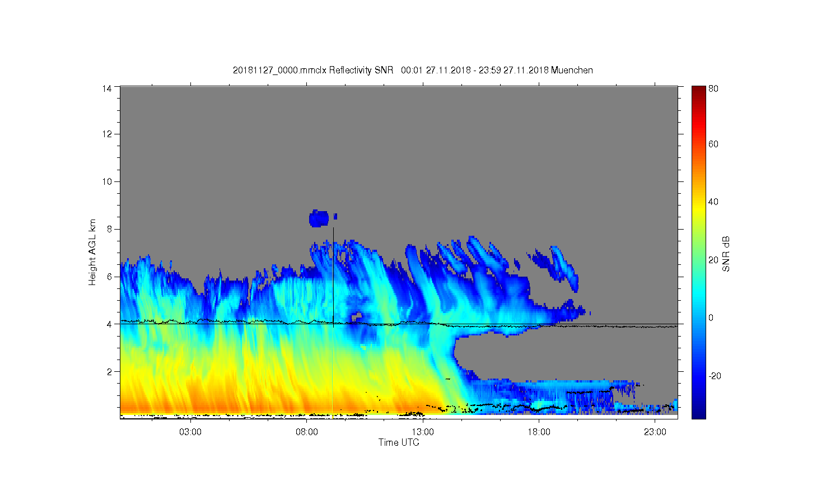Click the '13:00' time tick label

(423, 432)
